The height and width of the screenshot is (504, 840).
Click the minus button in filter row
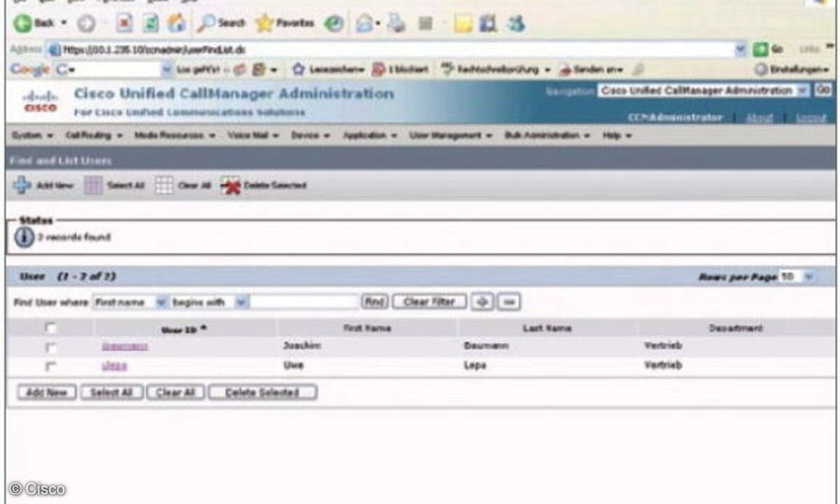tap(510, 302)
